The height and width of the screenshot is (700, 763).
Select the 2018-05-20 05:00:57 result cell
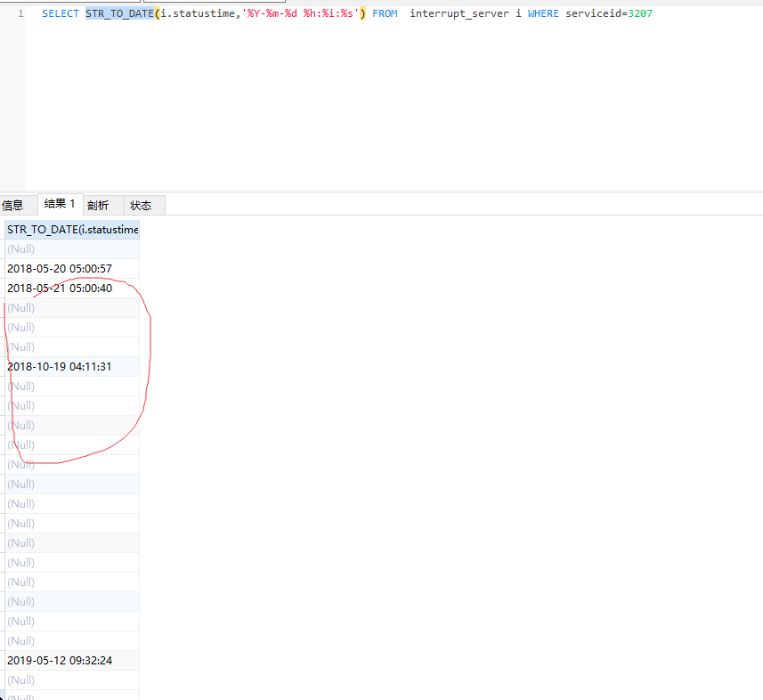(59, 268)
